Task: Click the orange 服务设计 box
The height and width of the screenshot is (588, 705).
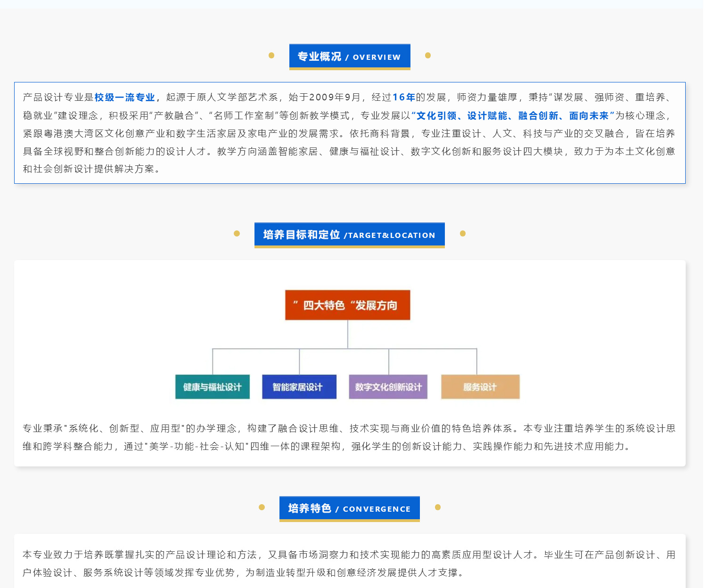Action: point(480,387)
